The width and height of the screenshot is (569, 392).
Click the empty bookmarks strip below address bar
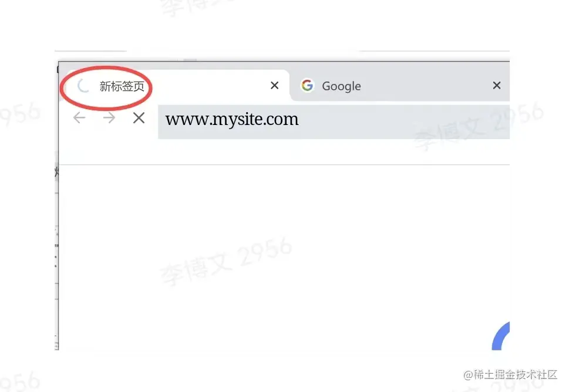[284, 152]
